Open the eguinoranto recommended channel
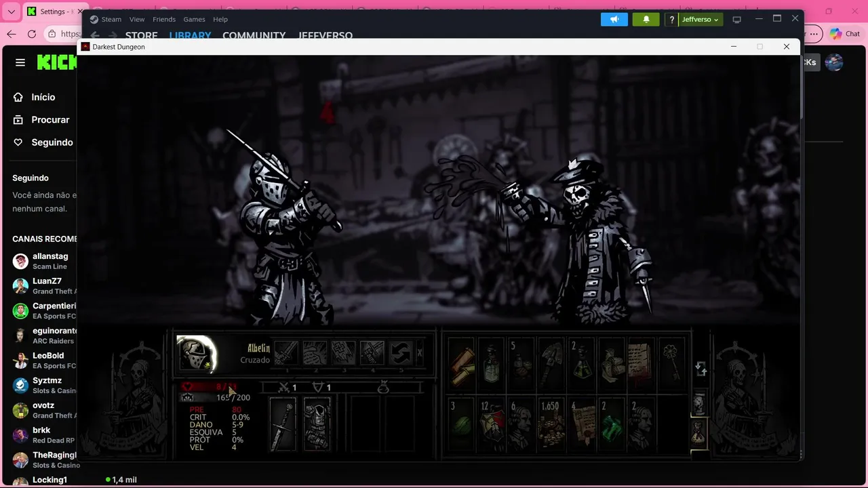This screenshot has height=488, width=868. [x=44, y=335]
